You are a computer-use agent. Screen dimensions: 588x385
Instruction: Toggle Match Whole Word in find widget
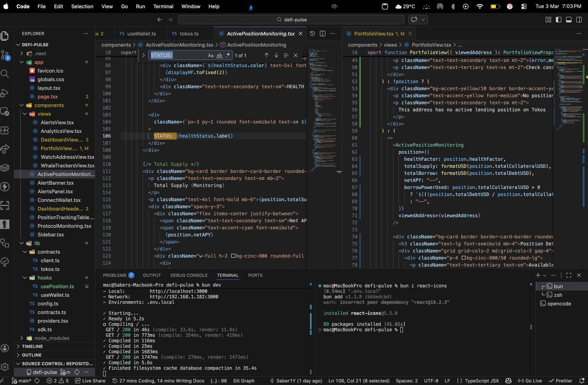click(220, 55)
